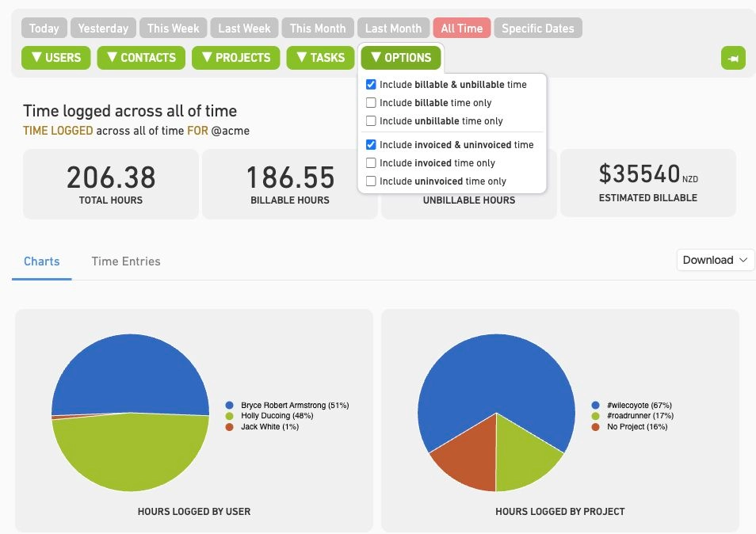The image size is (756, 534).
Task: Click Hours Logged By User chart title
Action: 194,512
